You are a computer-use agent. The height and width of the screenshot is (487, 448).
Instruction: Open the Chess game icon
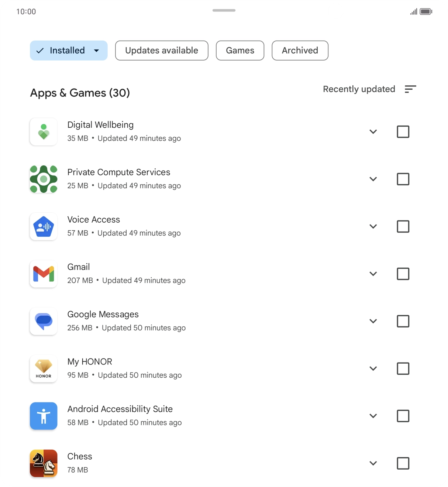pyautogui.click(x=43, y=463)
